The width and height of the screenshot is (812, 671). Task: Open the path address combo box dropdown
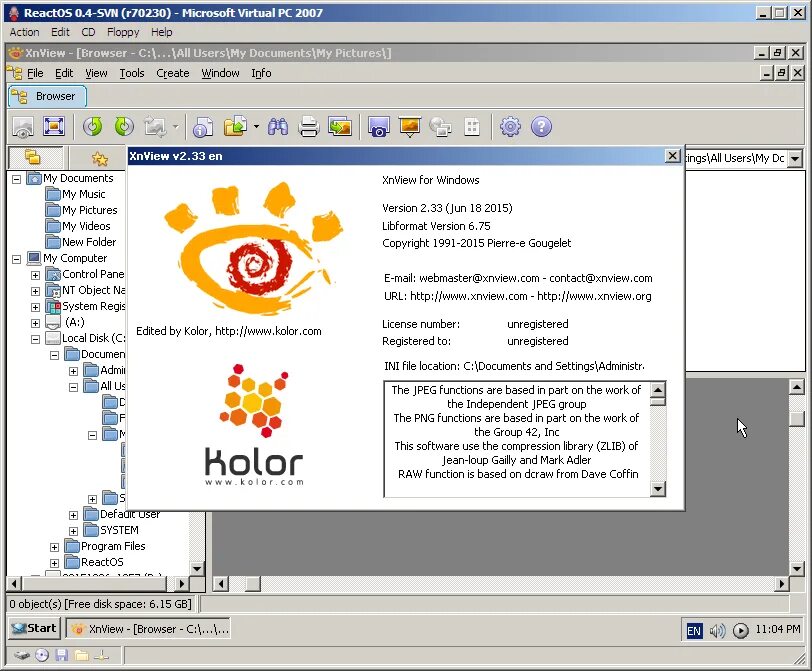tap(795, 158)
